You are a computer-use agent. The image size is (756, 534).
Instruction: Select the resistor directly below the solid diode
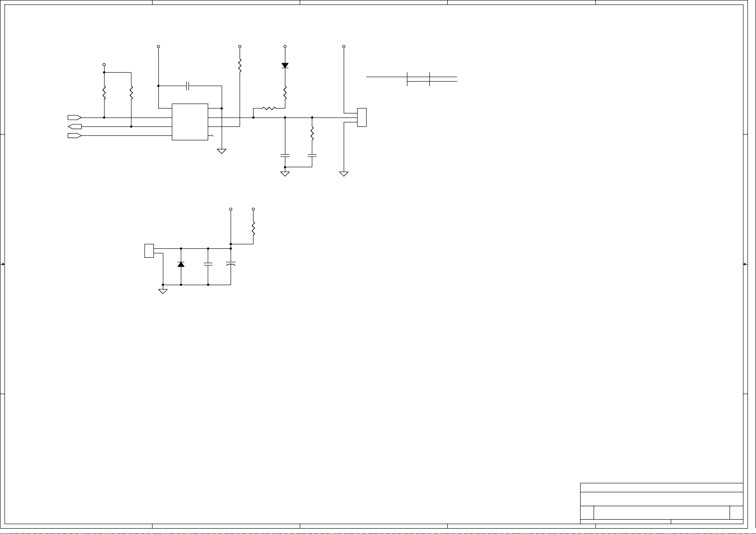[x=285, y=93]
